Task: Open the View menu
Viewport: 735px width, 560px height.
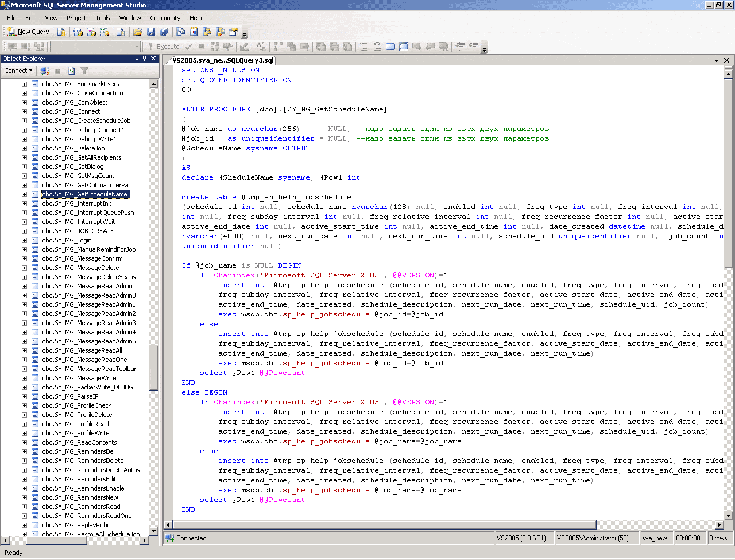Action: pos(52,18)
